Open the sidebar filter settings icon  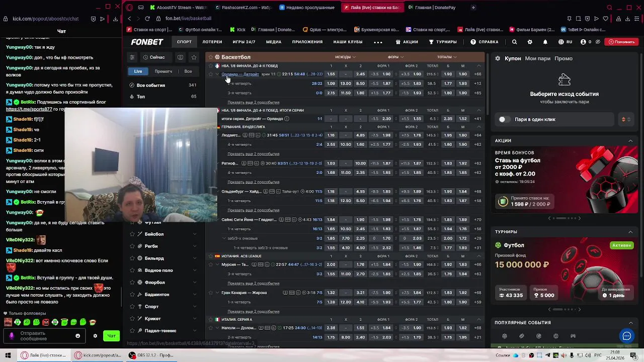point(132,57)
